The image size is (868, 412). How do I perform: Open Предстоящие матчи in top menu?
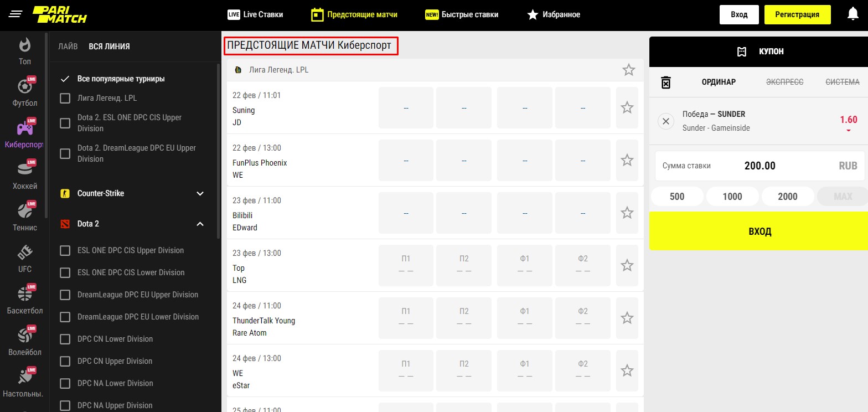(x=354, y=14)
